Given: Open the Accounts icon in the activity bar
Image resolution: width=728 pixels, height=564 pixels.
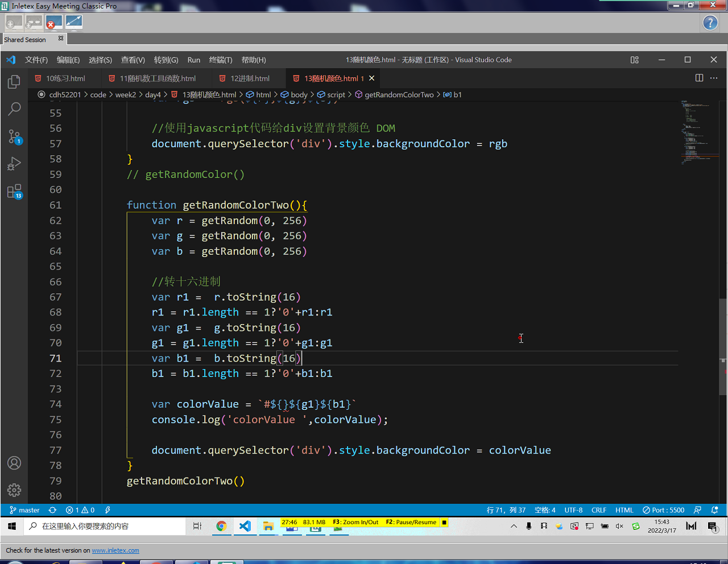Looking at the screenshot, I should pos(14,463).
